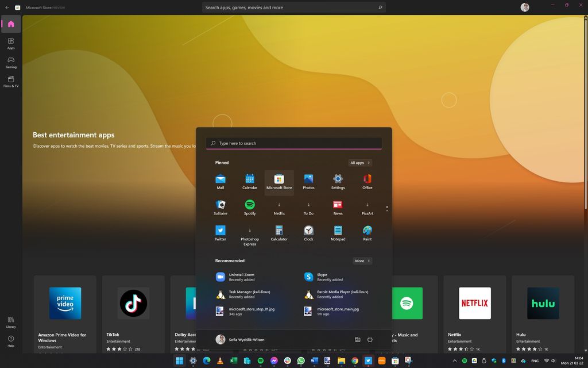
Task: Open the Gaming section in the Store sidebar
Action: click(10, 63)
